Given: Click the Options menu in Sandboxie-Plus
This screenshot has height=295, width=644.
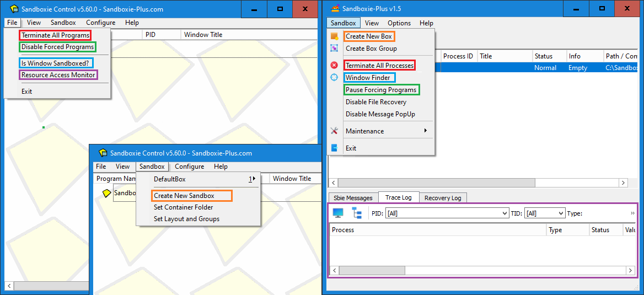Looking at the screenshot, I should tap(399, 23).
